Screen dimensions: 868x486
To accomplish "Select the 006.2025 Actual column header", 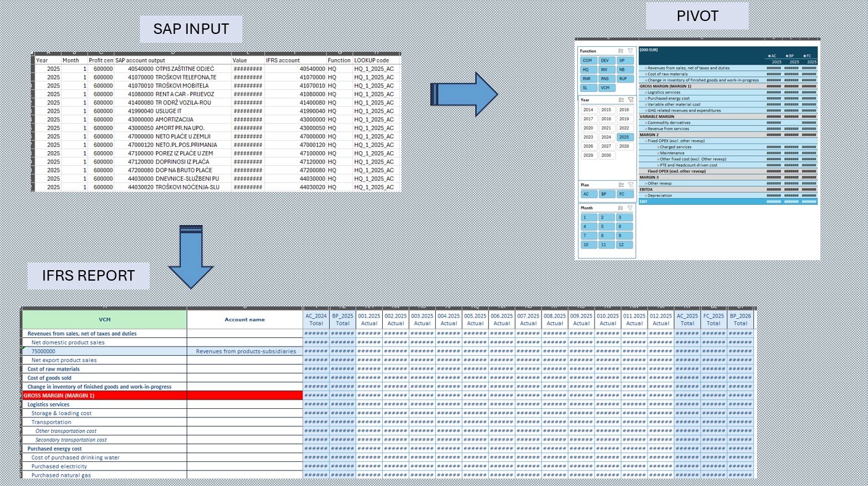I will click(502, 319).
